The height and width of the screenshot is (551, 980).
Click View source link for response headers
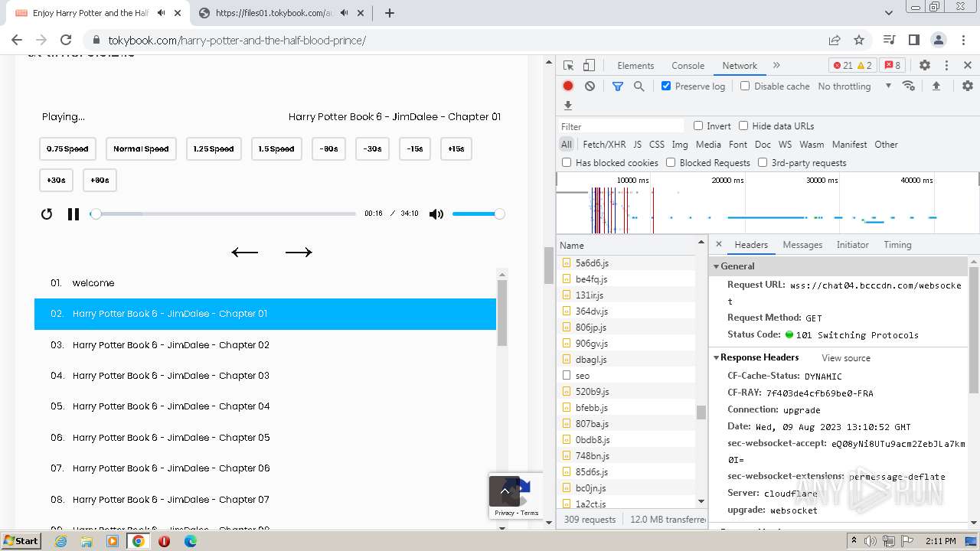click(846, 358)
